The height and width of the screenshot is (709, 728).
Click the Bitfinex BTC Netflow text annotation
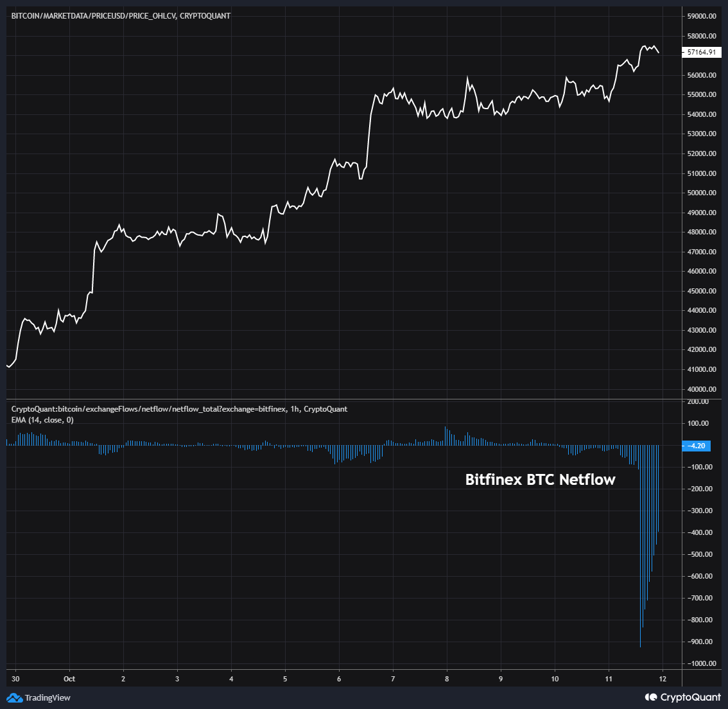(539, 480)
